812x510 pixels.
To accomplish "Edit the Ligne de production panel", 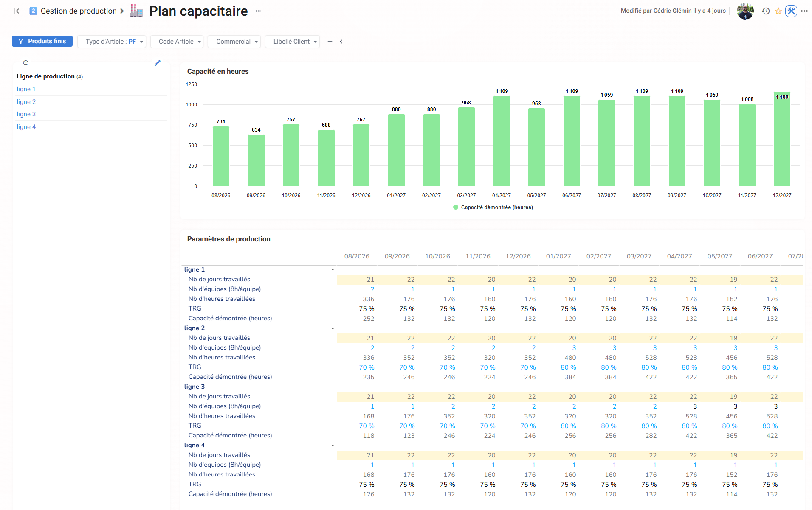I will [x=158, y=63].
